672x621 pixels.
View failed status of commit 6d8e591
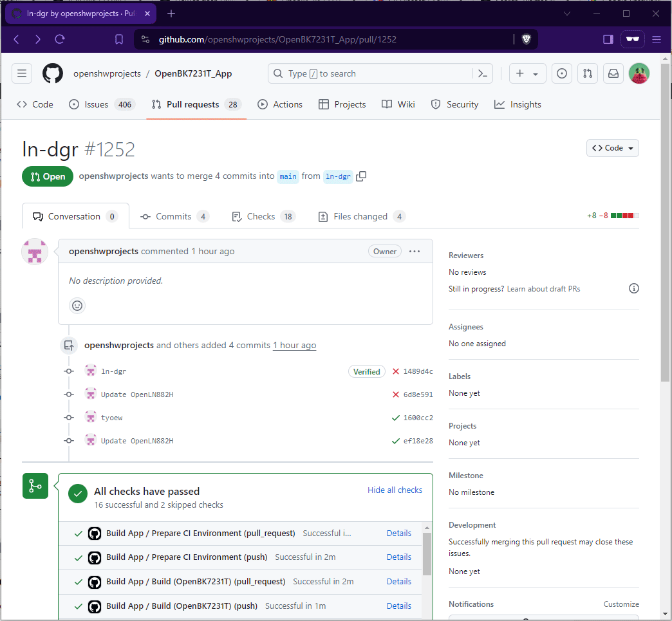click(x=396, y=394)
